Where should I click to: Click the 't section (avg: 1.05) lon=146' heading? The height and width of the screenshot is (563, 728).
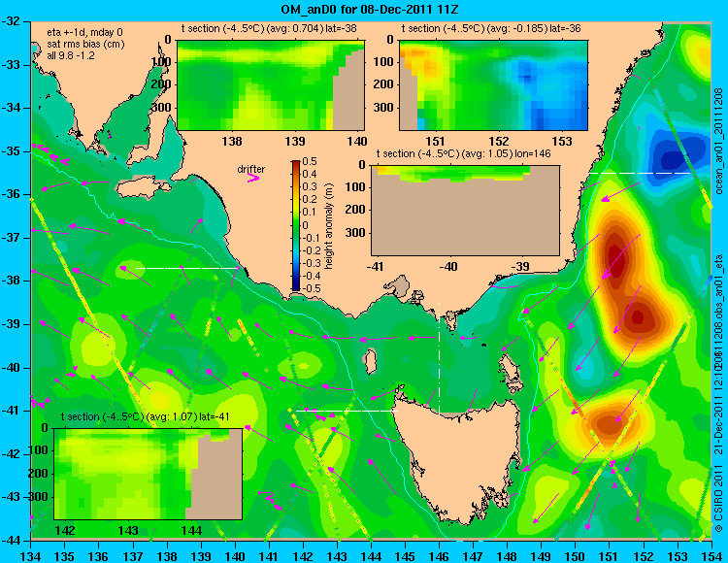(x=463, y=153)
